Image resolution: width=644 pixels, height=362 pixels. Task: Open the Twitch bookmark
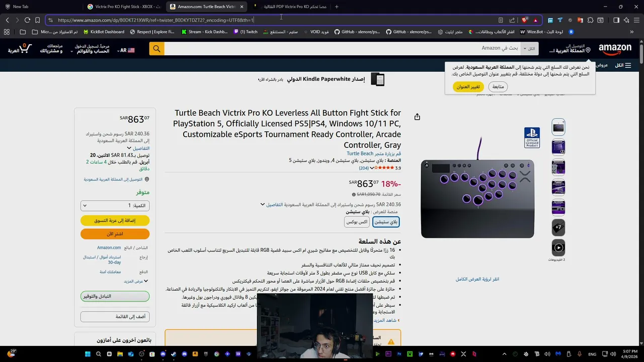click(246, 32)
